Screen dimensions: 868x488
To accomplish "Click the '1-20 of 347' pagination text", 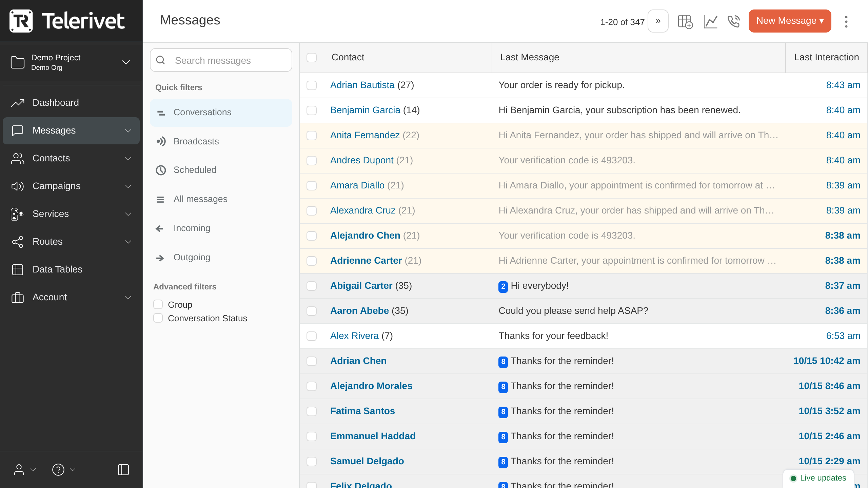I will click(622, 22).
